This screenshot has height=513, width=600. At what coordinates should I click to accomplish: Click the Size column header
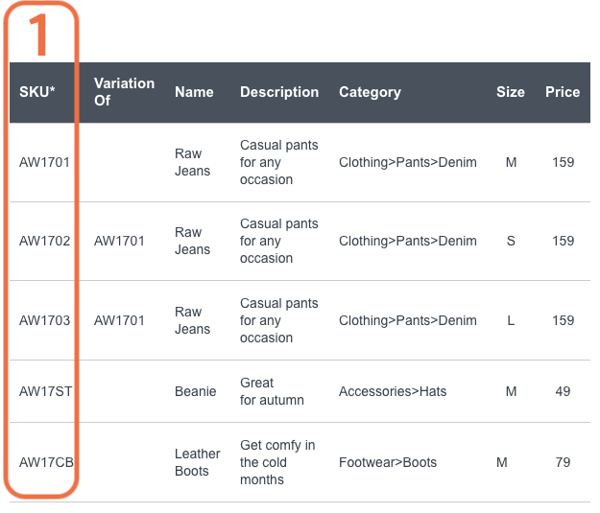coord(510,92)
